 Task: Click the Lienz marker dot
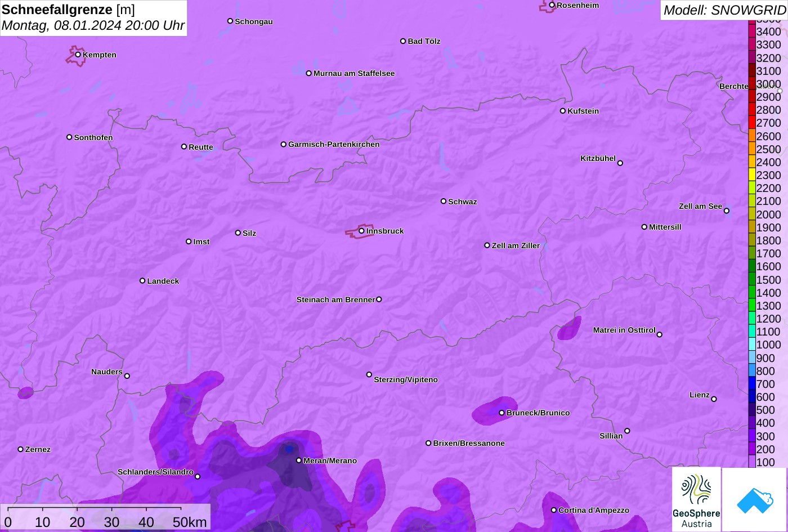[714, 399]
